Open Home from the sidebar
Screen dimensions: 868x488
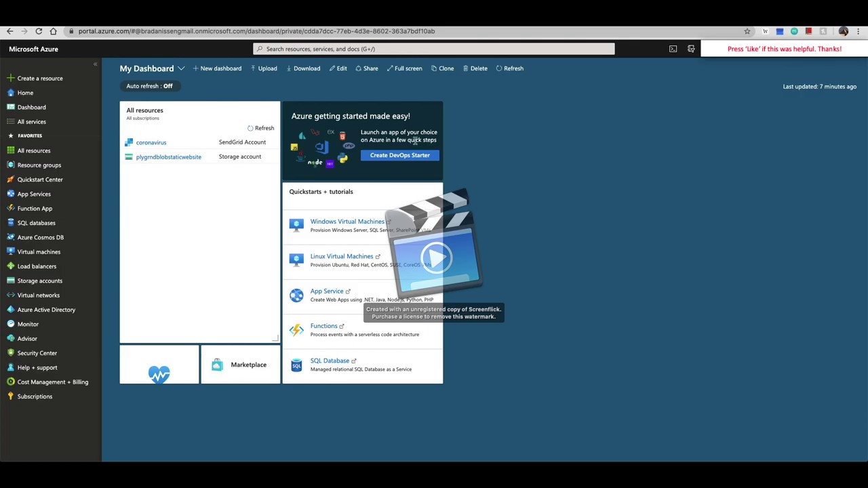tap(25, 93)
